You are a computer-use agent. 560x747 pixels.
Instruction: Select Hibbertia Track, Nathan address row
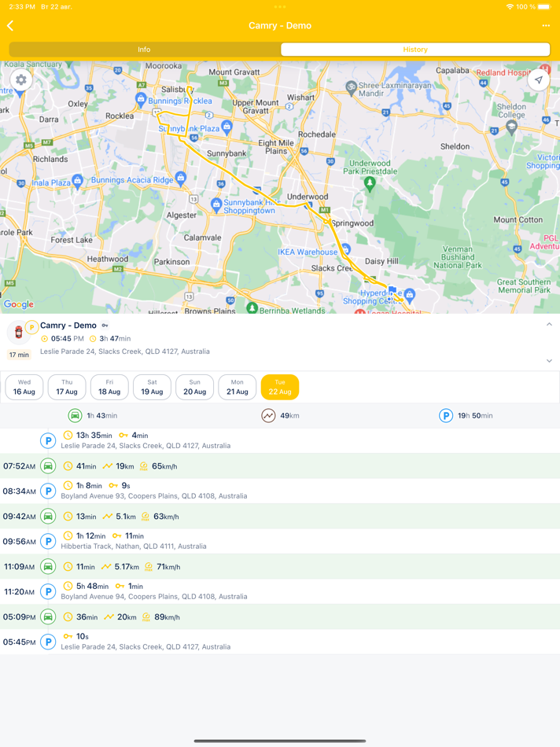click(x=280, y=541)
